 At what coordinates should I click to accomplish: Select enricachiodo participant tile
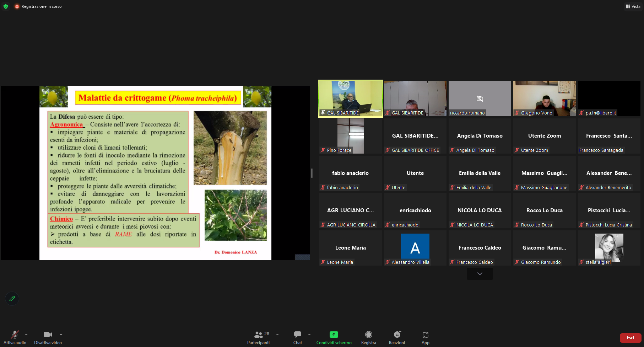pyautogui.click(x=415, y=210)
